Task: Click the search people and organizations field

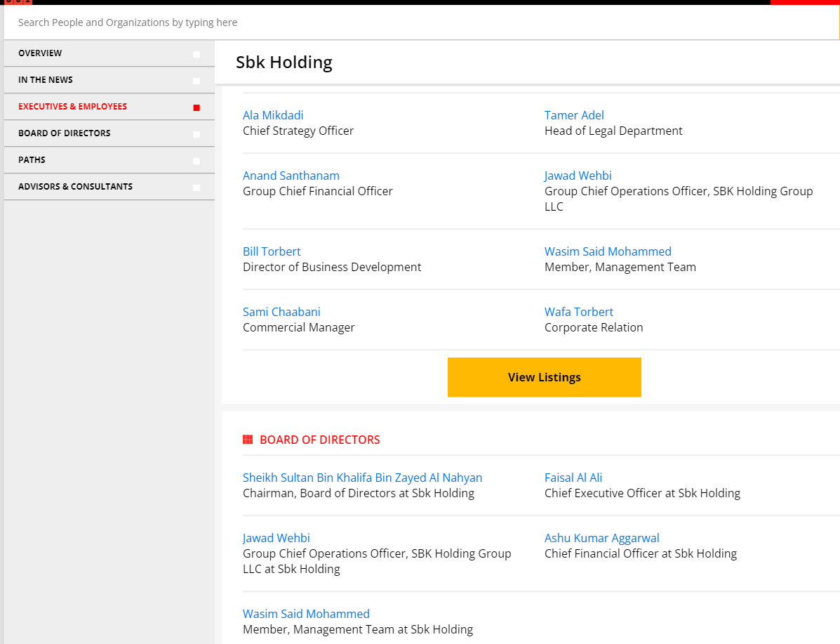Action: (x=421, y=22)
